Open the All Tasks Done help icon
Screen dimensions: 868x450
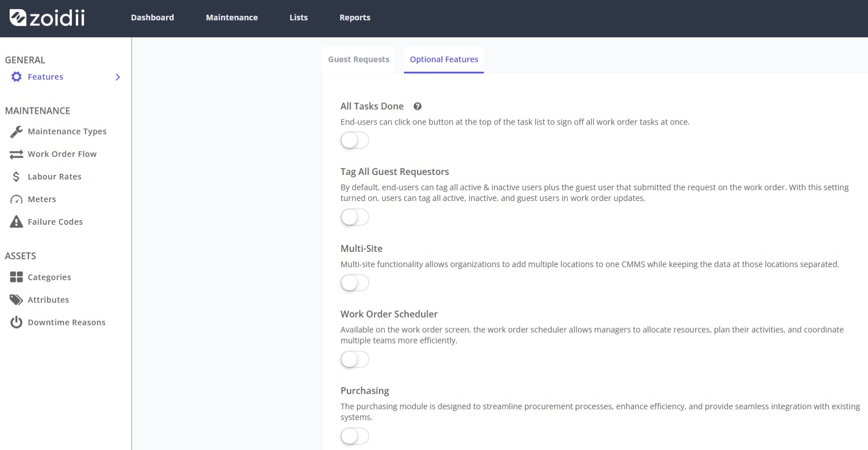pos(418,106)
